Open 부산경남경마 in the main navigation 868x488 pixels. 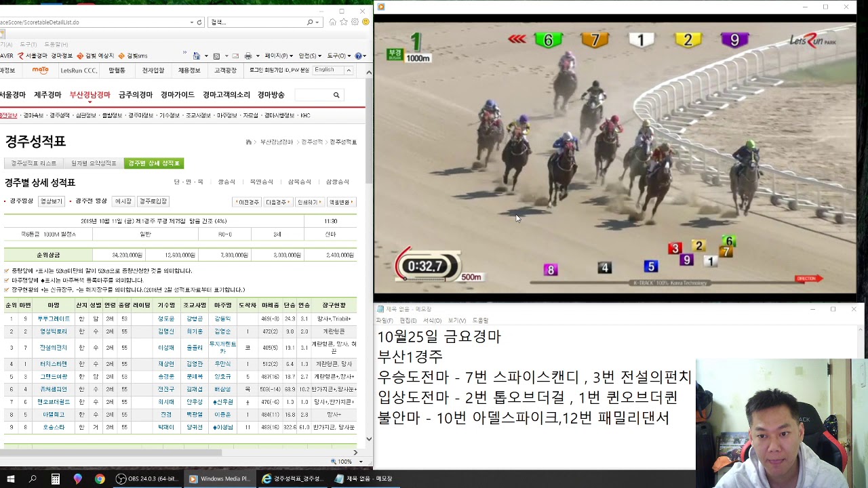[x=90, y=95]
